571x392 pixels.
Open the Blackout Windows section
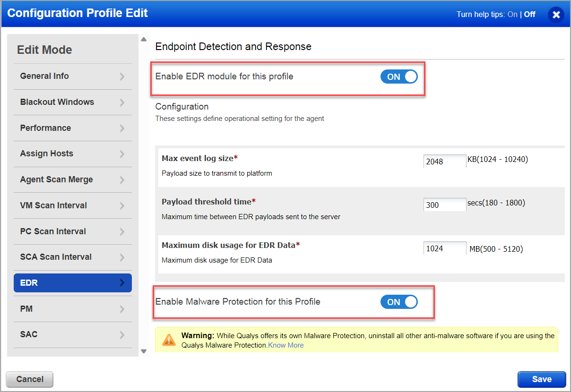coord(73,102)
